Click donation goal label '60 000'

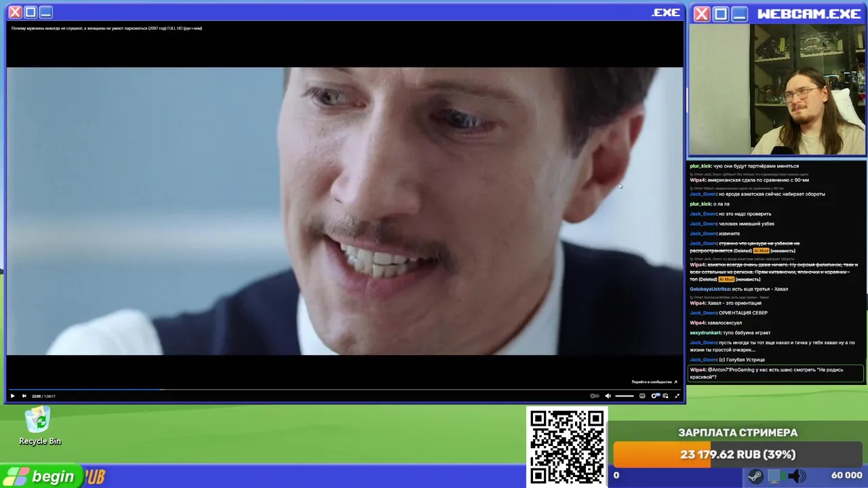846,476
